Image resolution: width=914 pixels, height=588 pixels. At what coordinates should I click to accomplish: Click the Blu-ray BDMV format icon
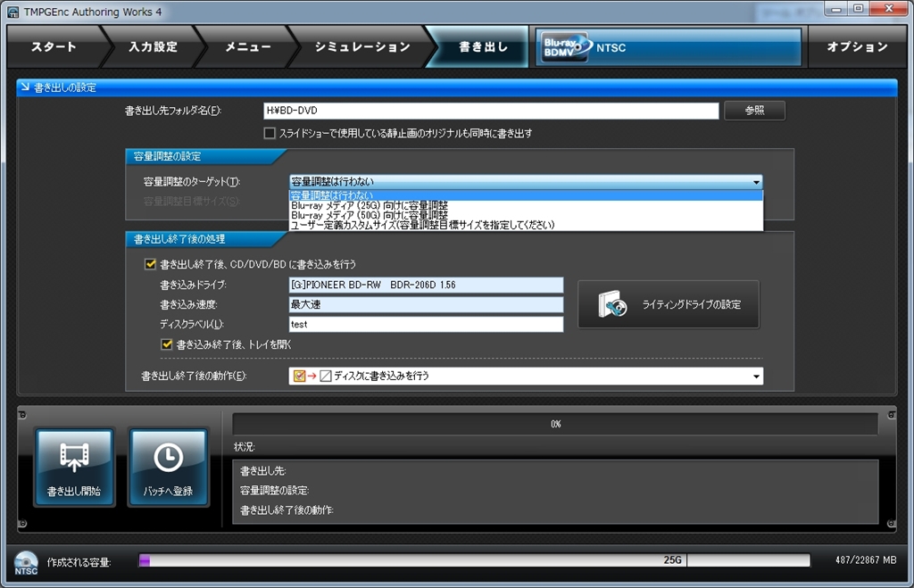click(x=564, y=47)
